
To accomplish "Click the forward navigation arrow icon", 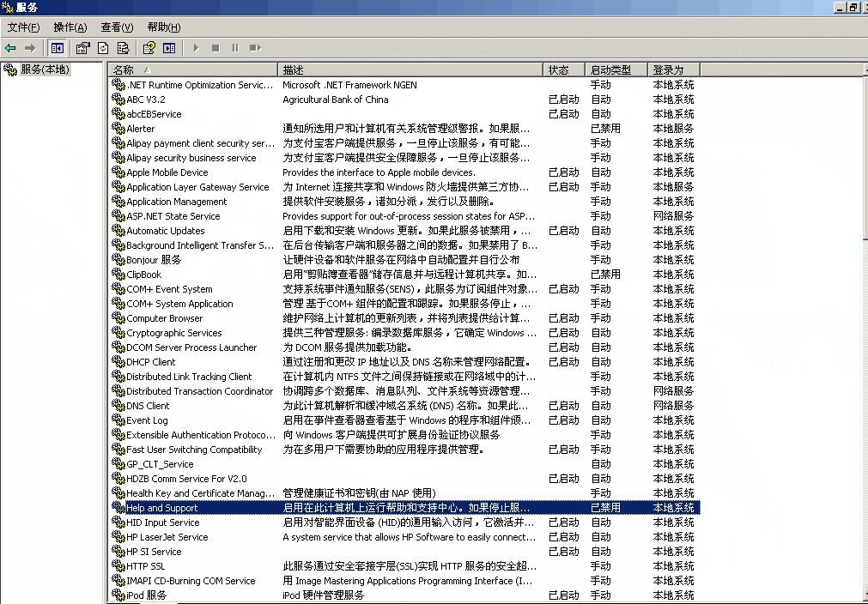I will coord(30,47).
